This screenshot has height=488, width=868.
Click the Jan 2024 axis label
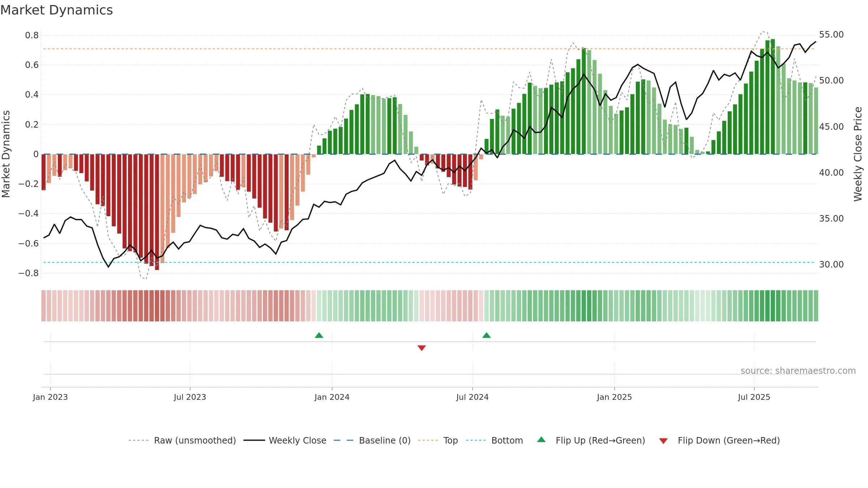pos(332,397)
